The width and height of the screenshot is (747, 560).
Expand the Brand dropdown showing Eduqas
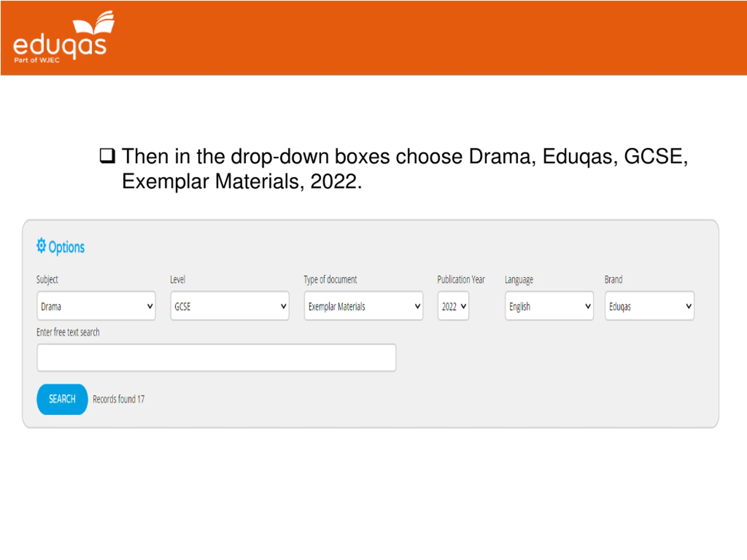650,306
